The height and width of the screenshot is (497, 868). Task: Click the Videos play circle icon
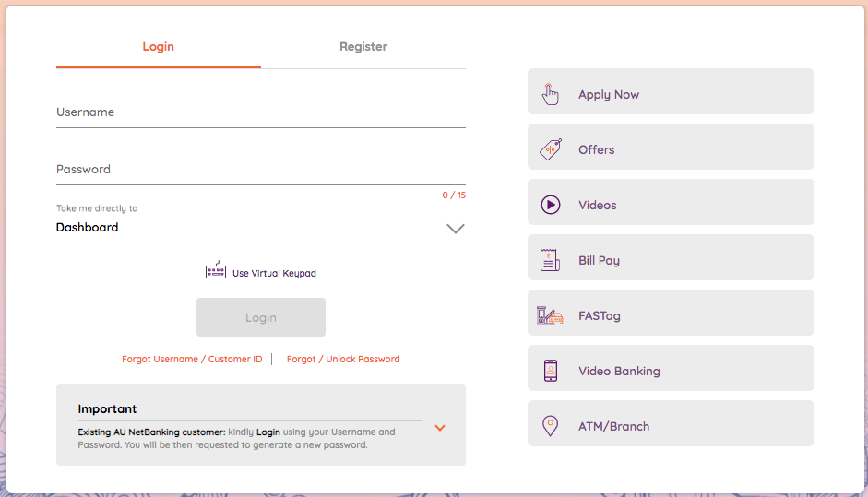pyautogui.click(x=550, y=205)
